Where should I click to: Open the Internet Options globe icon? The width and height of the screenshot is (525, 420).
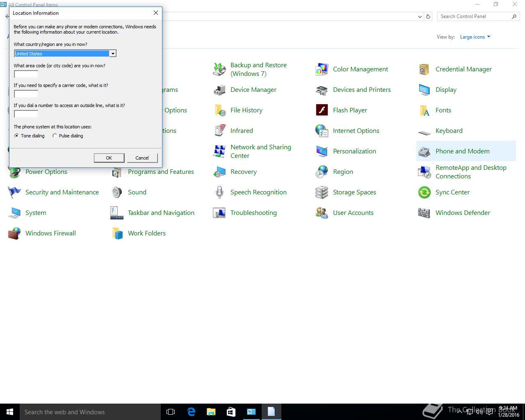[322, 131]
